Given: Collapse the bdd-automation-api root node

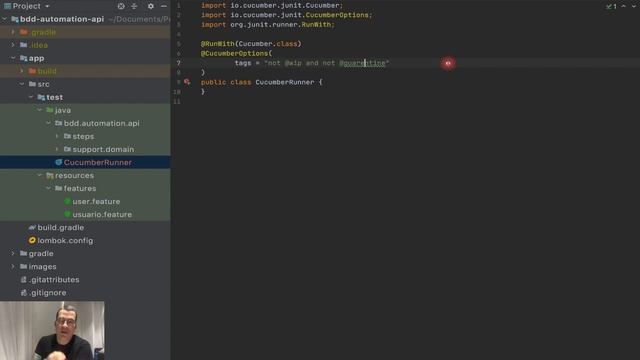Looking at the screenshot, I should (x=4, y=19).
